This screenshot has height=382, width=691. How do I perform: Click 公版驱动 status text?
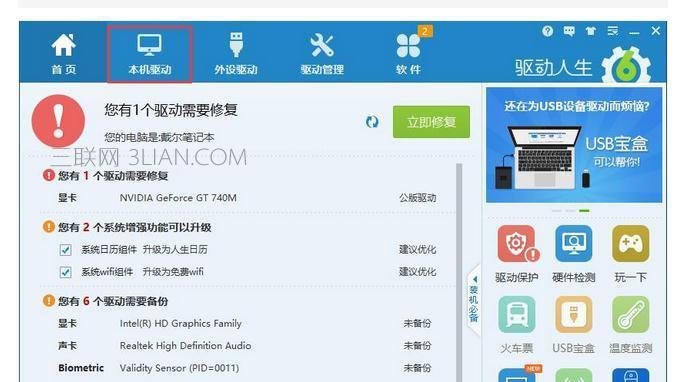(417, 198)
